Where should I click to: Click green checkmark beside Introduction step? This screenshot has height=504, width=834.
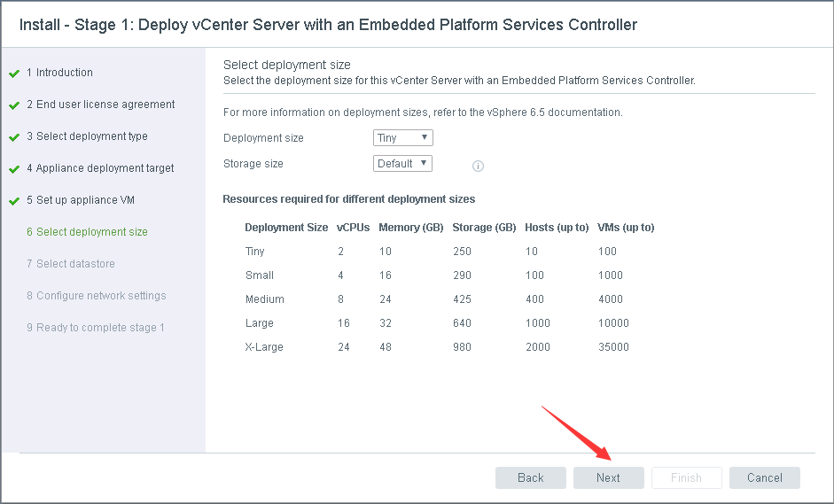[14, 74]
